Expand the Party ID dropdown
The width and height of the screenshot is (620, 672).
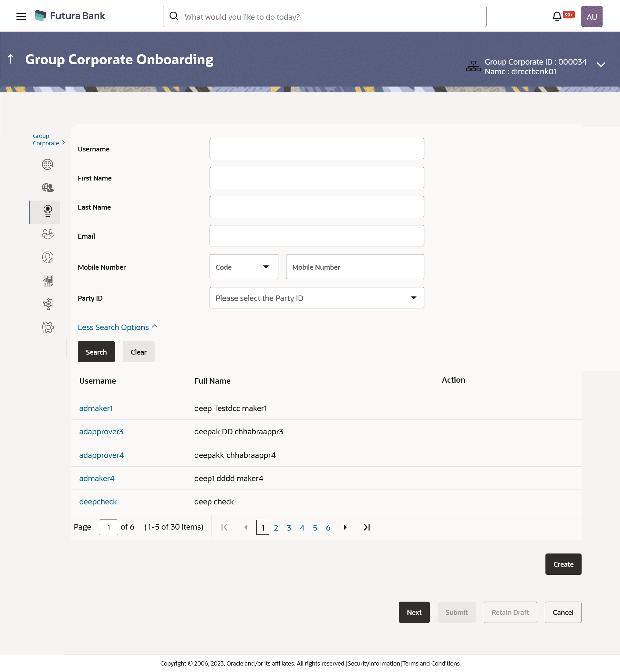point(316,298)
